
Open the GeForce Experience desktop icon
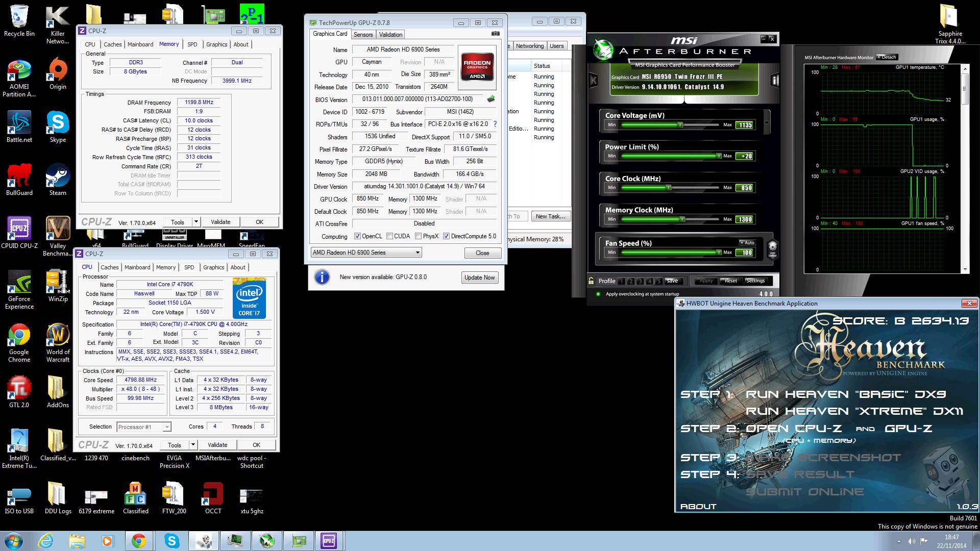(x=19, y=290)
